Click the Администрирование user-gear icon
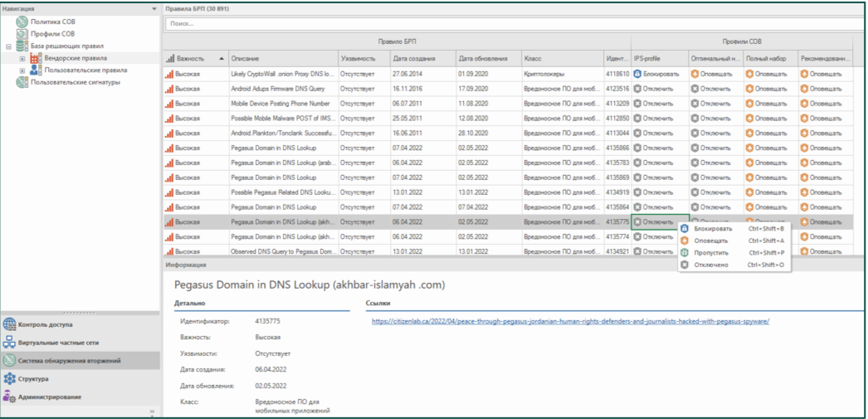868x419 pixels. [x=9, y=397]
